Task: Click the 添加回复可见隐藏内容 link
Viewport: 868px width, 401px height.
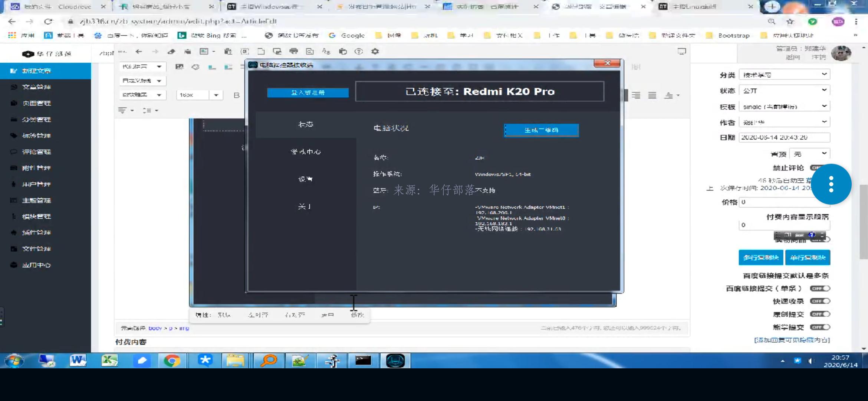Action: 792,340
